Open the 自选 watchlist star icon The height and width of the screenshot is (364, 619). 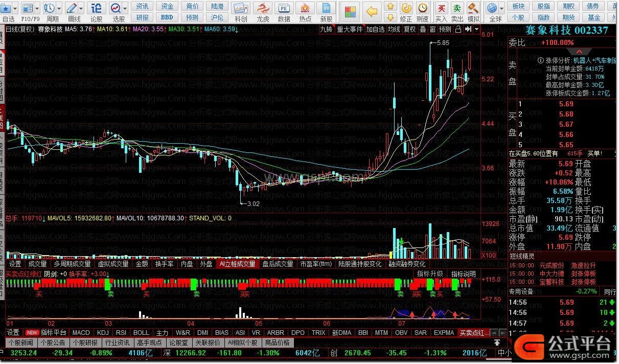tap(7, 8)
